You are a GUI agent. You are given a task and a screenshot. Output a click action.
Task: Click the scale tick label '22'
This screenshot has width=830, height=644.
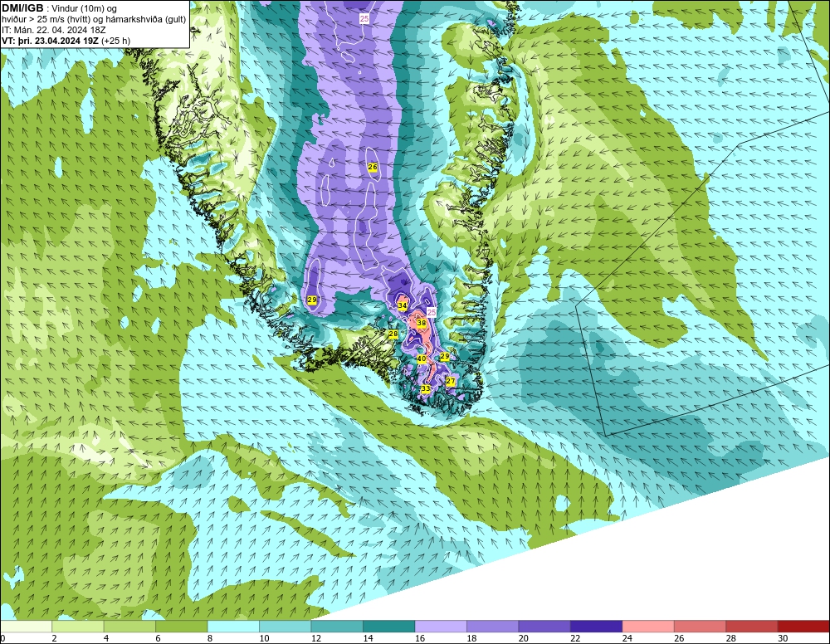coord(575,639)
